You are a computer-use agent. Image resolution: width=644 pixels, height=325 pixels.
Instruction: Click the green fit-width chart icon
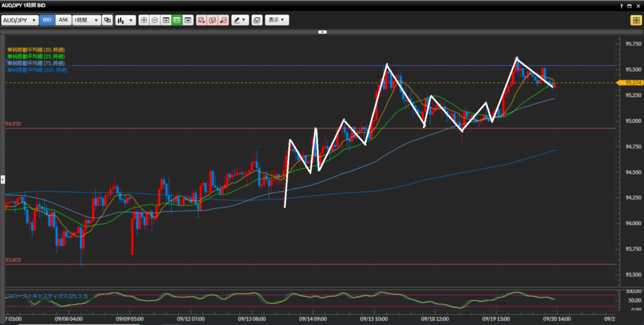(177, 20)
